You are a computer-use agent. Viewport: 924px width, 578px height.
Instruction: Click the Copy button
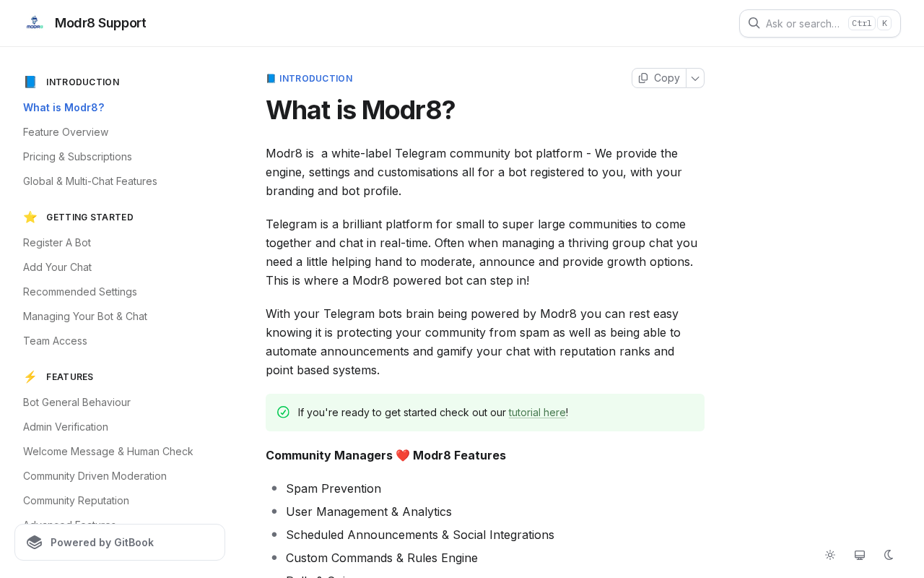(x=659, y=78)
